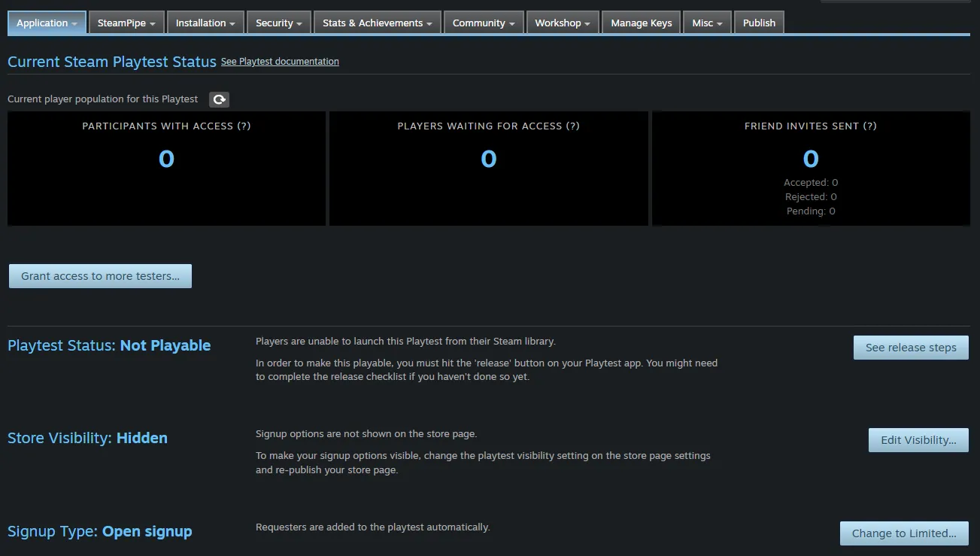Expand the SteamPipe menu
Screen dimensions: 980x556
click(x=126, y=23)
